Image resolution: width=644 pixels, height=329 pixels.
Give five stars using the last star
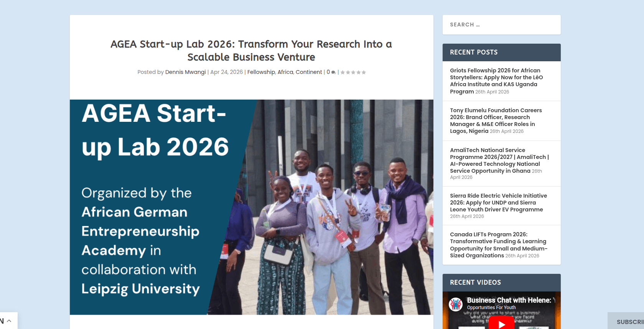364,72
